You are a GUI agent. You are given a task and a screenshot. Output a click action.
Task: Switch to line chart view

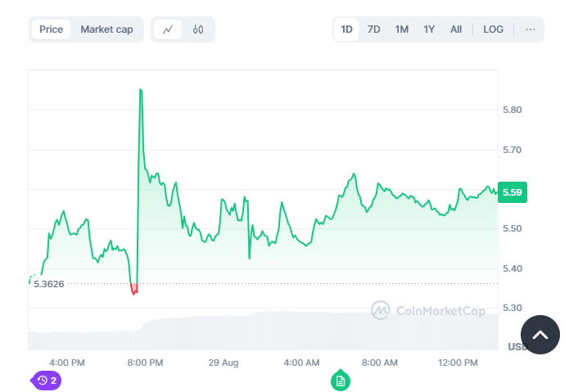coord(168,29)
